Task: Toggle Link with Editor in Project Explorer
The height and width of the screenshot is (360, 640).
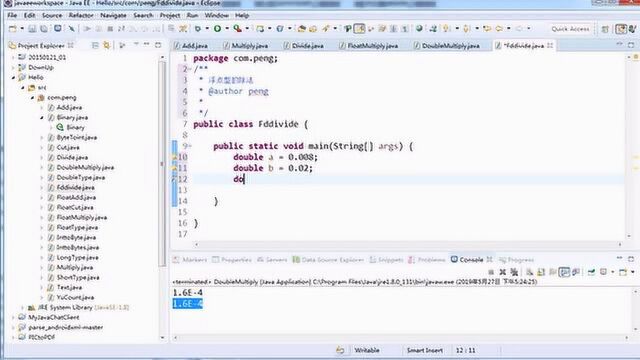Action: (x=107, y=45)
